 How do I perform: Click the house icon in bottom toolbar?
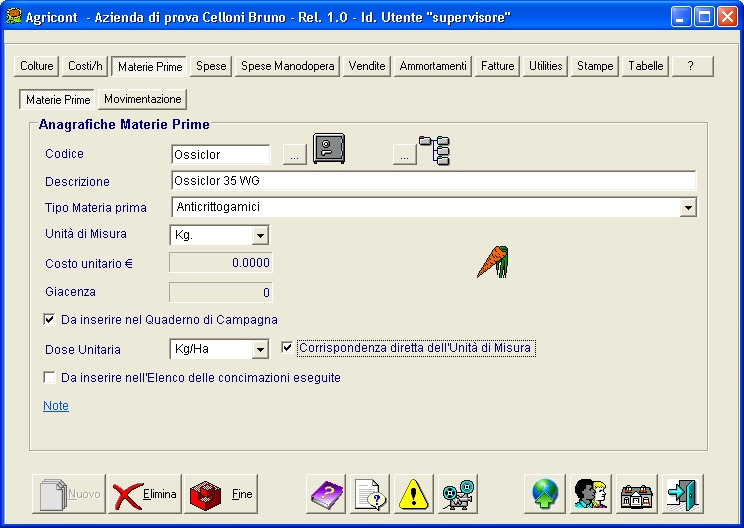(x=636, y=494)
